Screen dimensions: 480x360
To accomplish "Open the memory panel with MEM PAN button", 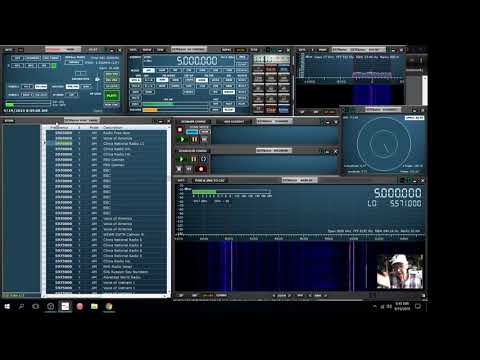I will 112,105.
